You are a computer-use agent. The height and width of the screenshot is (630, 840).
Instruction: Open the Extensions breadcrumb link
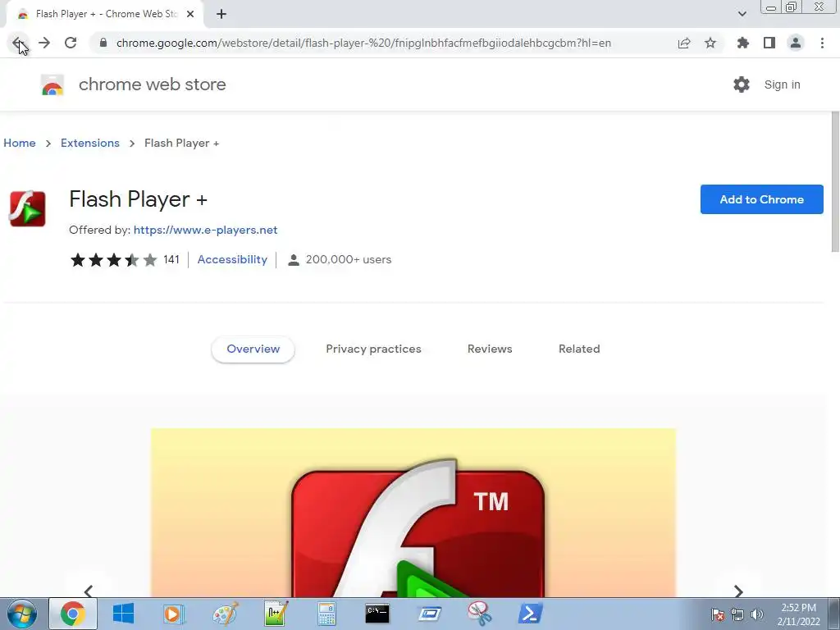click(x=90, y=143)
